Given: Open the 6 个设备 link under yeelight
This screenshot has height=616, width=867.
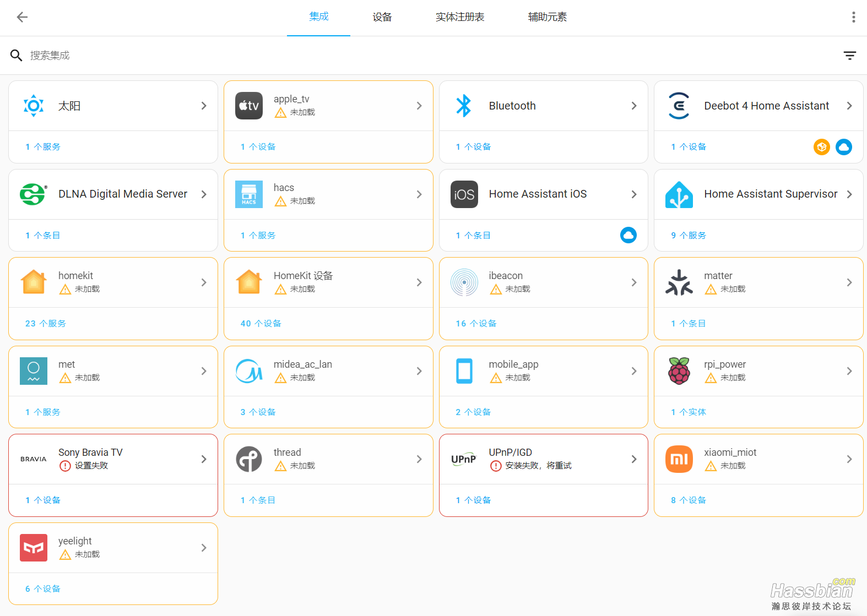Looking at the screenshot, I should [43, 589].
